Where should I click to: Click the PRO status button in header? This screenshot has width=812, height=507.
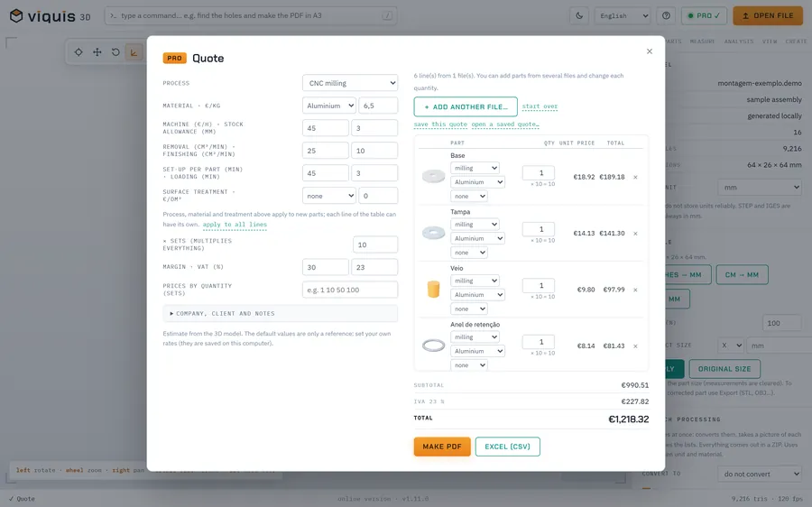pyautogui.click(x=704, y=15)
